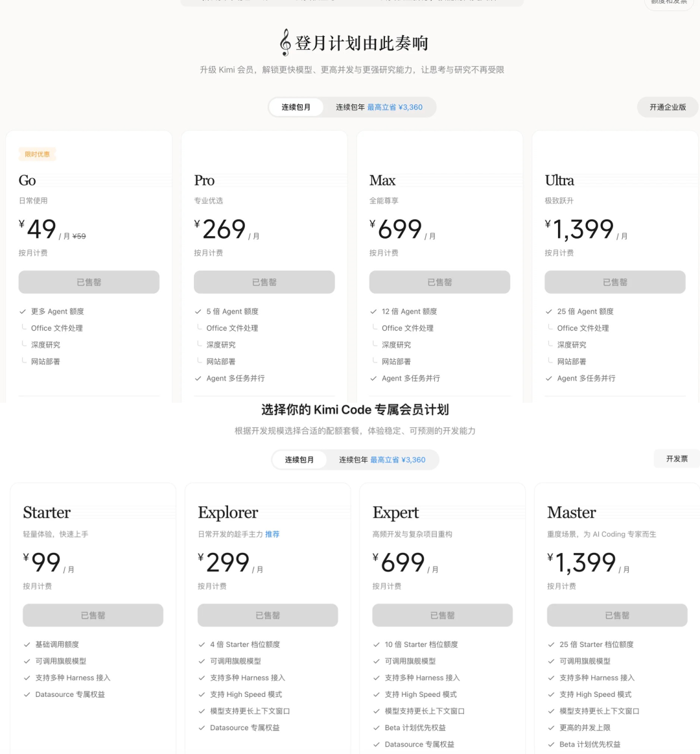Click 25 倍 Starter 档位额度 on Master plan
Image resolution: width=700 pixels, height=754 pixels.
[597, 644]
